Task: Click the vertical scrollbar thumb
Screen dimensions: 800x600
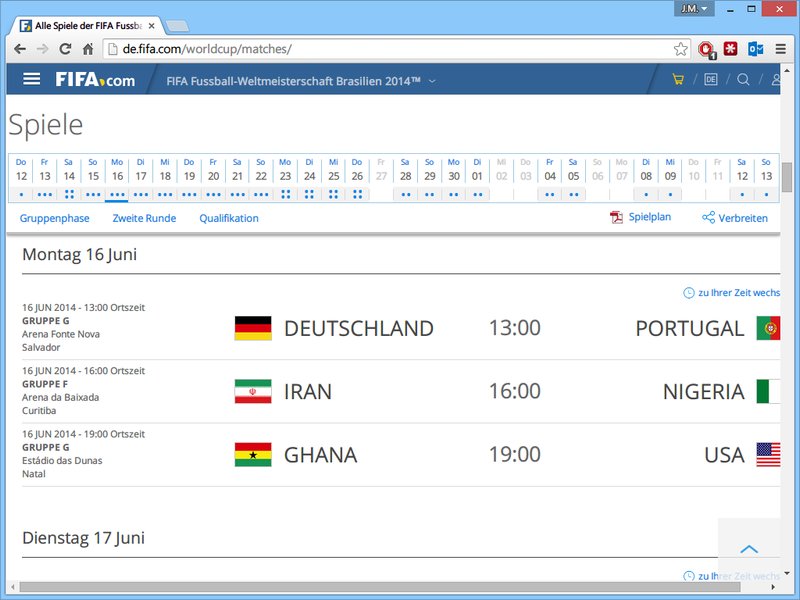Action: [786, 177]
